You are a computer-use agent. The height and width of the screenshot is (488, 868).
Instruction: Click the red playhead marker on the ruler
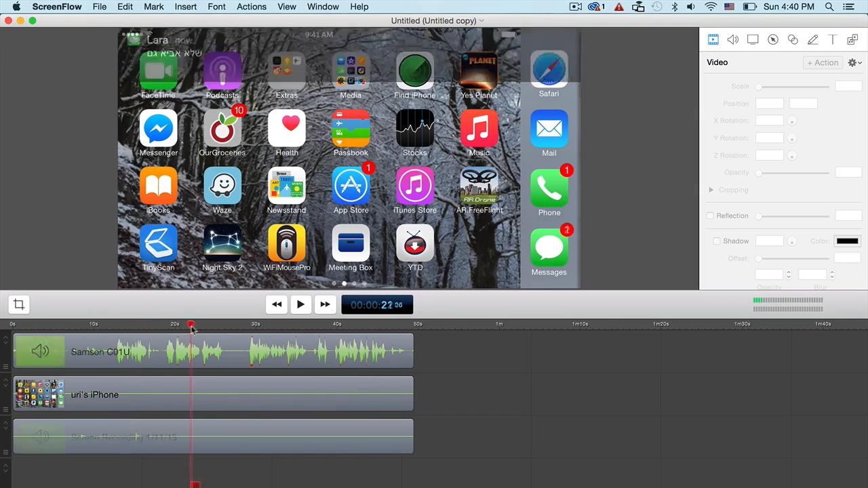coord(191,325)
